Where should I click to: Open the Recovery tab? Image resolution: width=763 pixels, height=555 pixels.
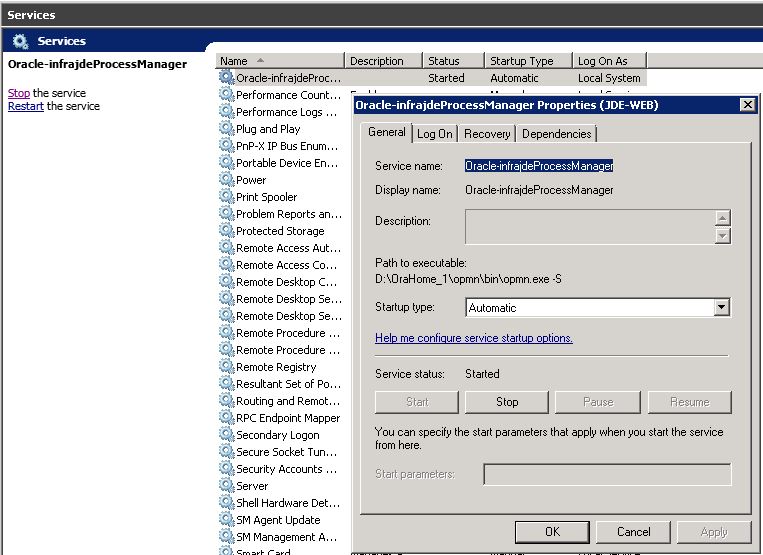coord(487,134)
